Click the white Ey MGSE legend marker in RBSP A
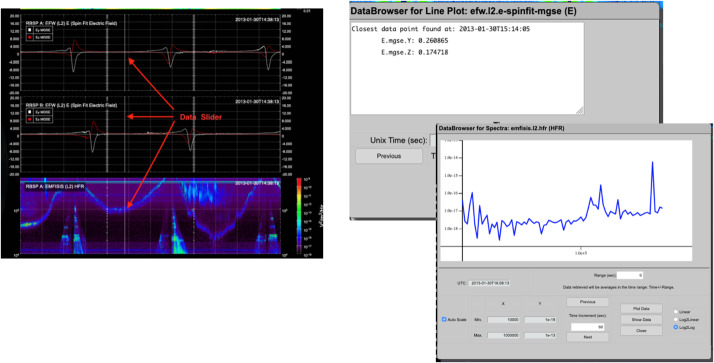The width and height of the screenshot is (714, 363). pyautogui.click(x=30, y=30)
